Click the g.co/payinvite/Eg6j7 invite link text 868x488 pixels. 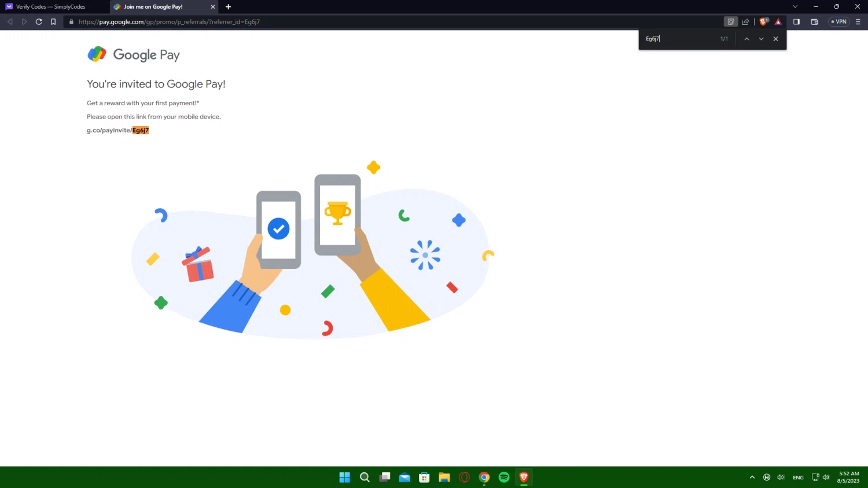click(118, 131)
